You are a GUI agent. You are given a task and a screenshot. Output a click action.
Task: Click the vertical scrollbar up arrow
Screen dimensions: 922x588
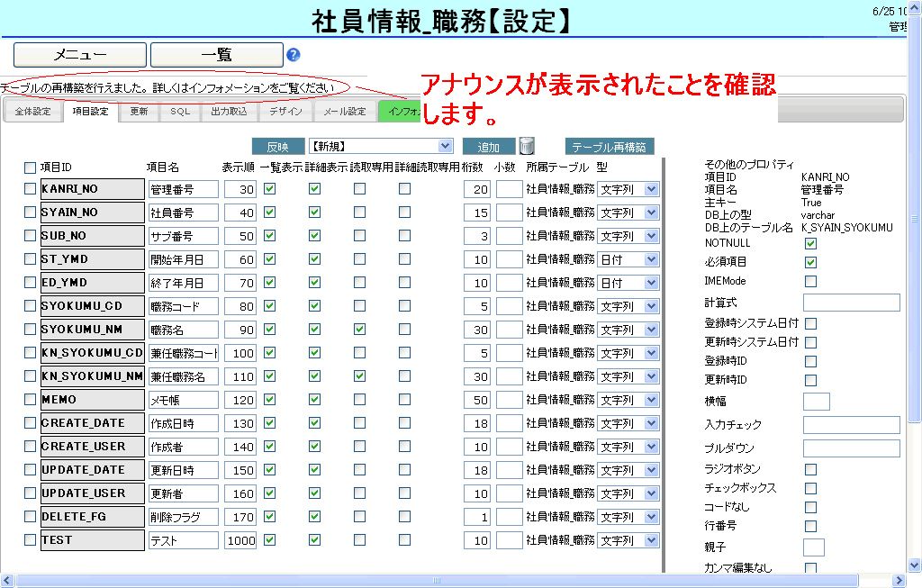click(x=915, y=8)
